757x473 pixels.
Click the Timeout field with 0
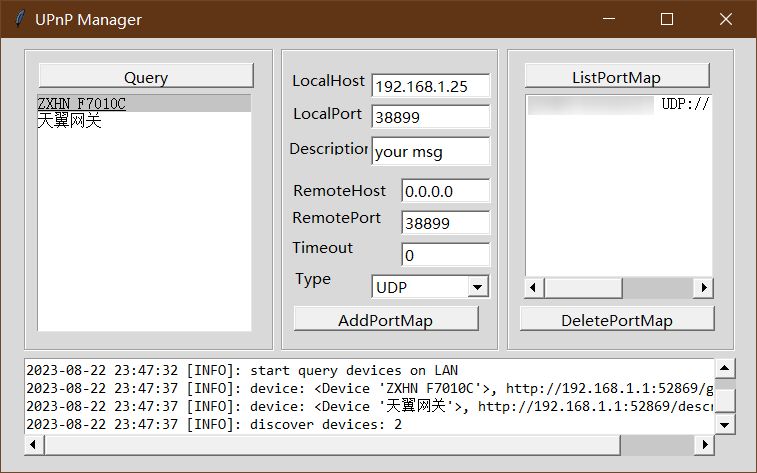click(446, 254)
